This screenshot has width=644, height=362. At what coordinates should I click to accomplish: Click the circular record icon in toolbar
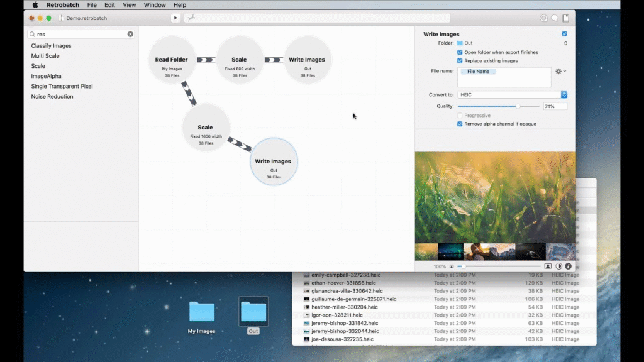[543, 18]
